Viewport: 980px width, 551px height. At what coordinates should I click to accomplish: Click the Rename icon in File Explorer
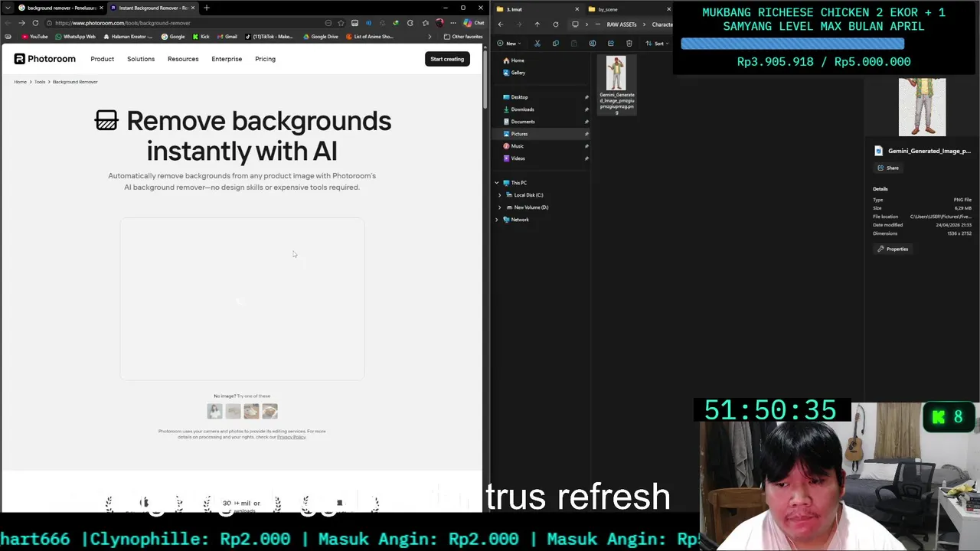click(593, 44)
